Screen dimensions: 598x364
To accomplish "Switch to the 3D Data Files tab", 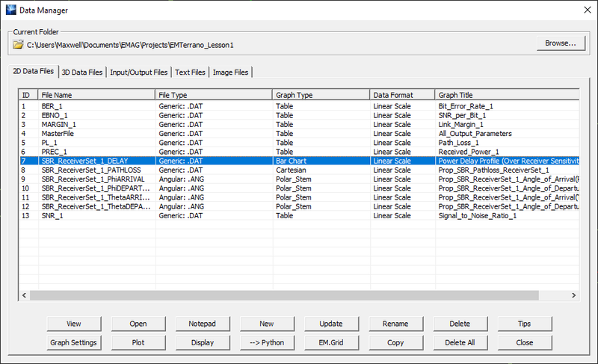I will (x=82, y=72).
